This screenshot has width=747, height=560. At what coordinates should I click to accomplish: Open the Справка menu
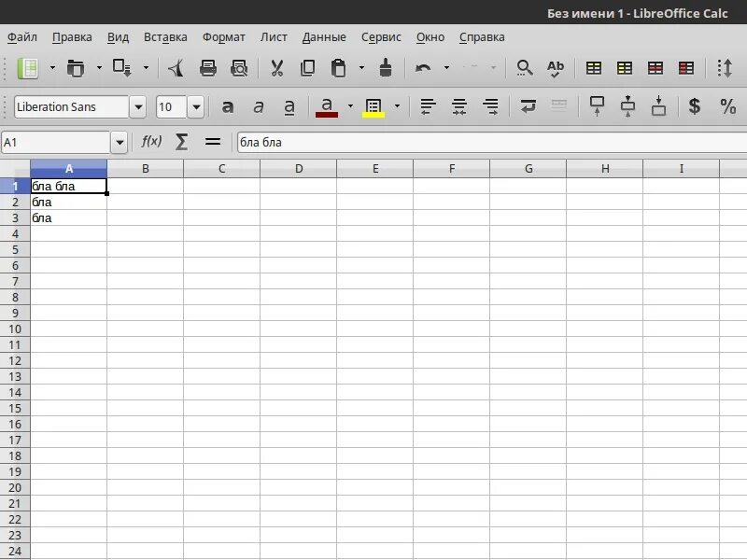point(482,37)
